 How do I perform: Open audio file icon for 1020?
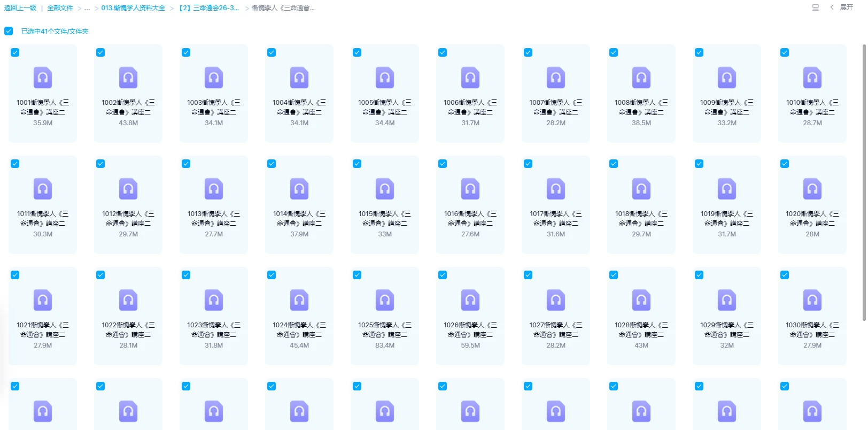[812, 189]
